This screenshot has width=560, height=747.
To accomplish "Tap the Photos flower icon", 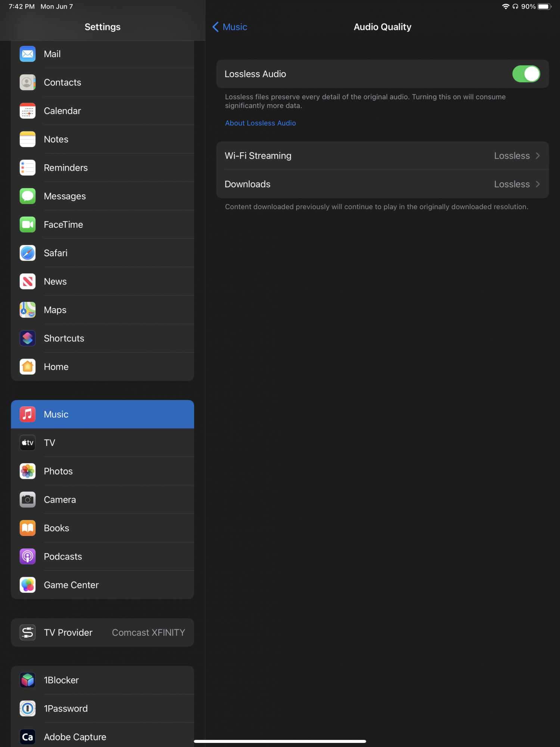I will [x=28, y=471].
